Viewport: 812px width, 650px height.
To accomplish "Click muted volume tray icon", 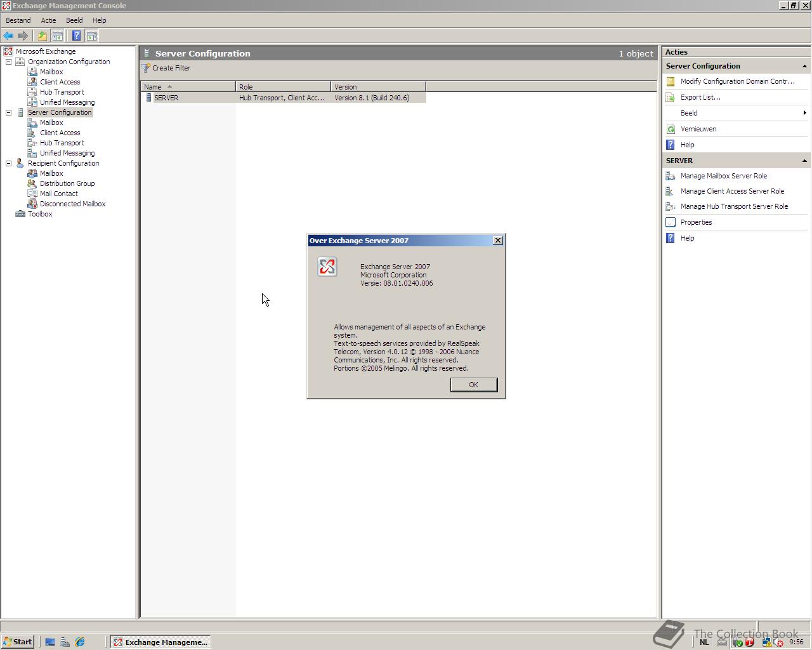I will point(778,642).
